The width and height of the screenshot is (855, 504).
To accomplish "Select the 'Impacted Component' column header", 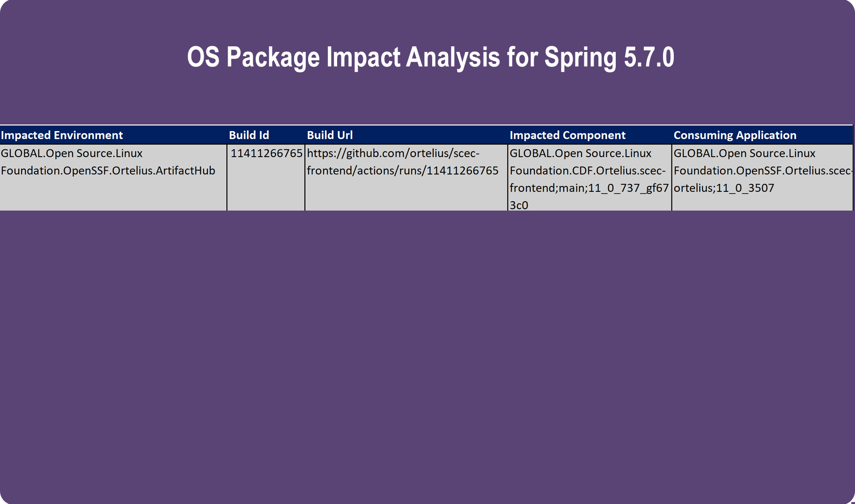I will (x=567, y=135).
